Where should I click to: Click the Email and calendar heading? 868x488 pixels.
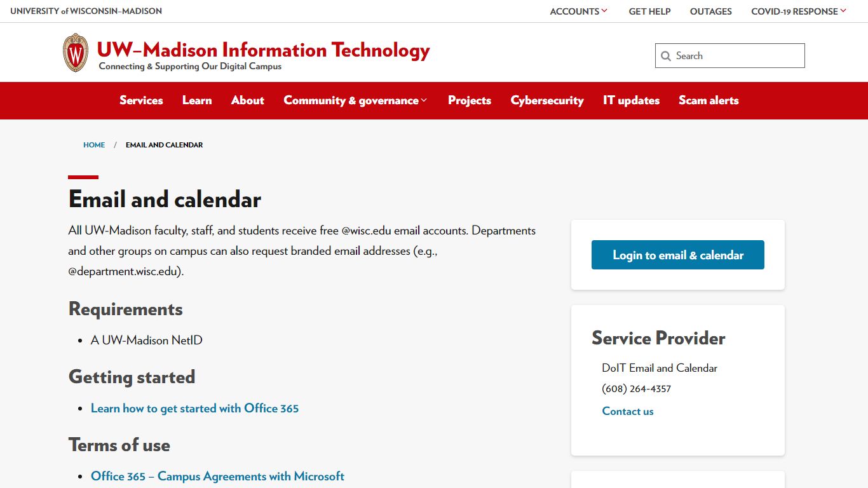[165, 200]
